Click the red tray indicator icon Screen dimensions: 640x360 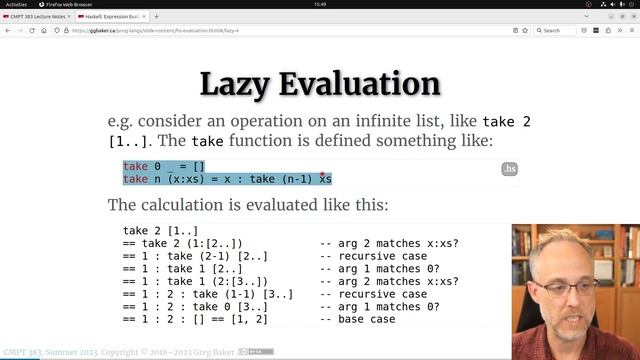pyautogui.click(x=589, y=4)
